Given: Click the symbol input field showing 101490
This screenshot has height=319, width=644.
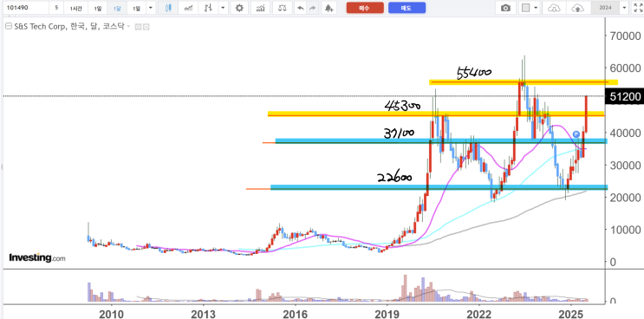Looking at the screenshot, I should tap(25, 8).
